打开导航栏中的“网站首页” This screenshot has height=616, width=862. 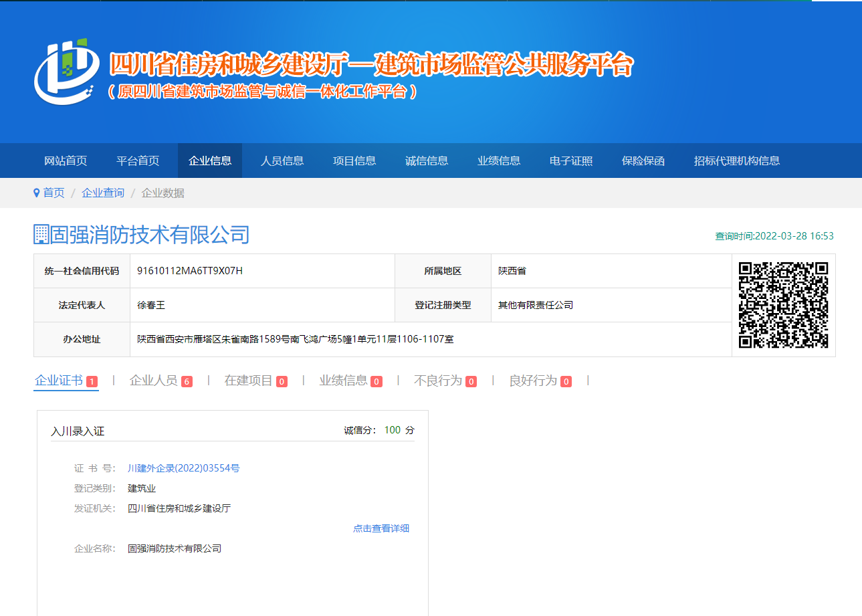coord(65,161)
